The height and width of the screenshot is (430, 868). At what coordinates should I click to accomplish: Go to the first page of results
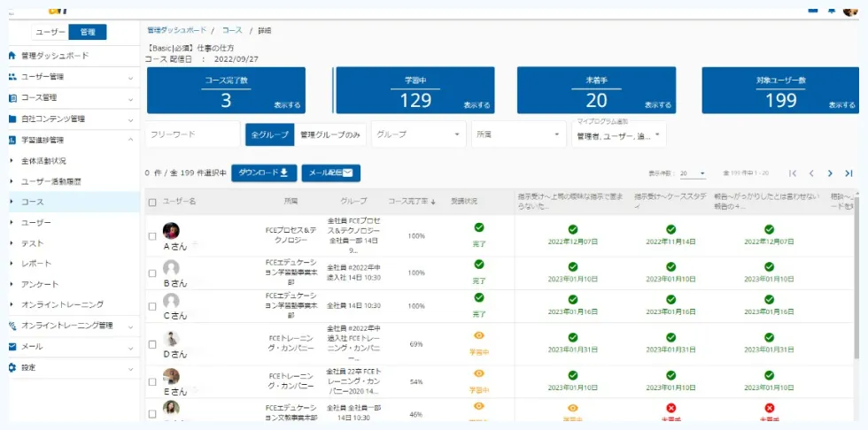pos(793,173)
